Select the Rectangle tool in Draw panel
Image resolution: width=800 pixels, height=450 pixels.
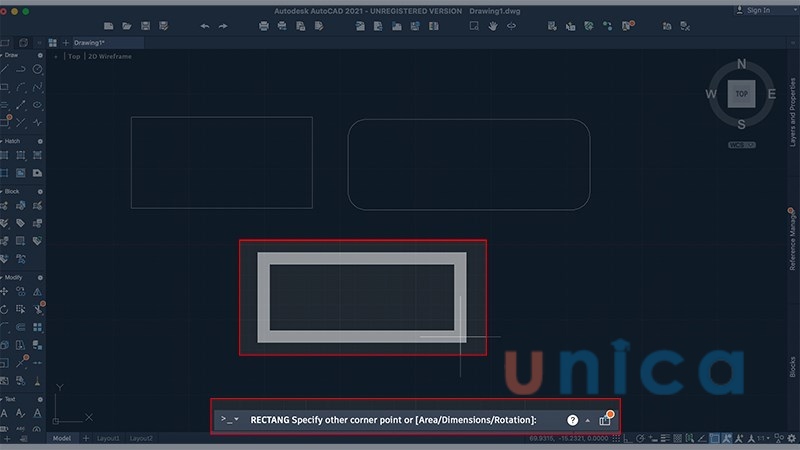(x=5, y=87)
